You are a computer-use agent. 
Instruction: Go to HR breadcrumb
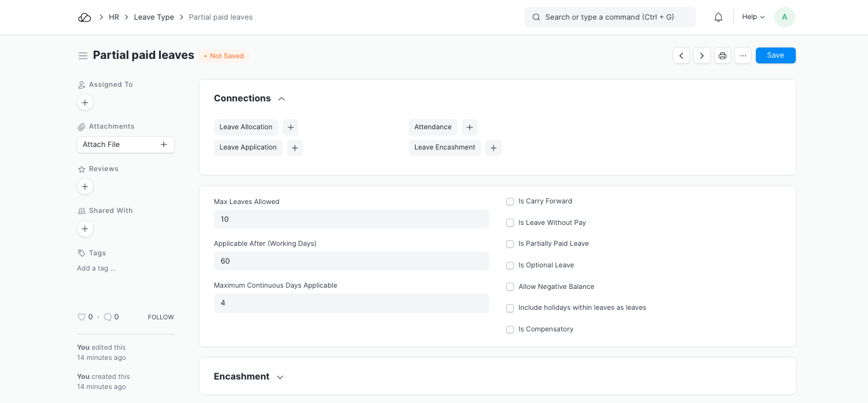114,17
